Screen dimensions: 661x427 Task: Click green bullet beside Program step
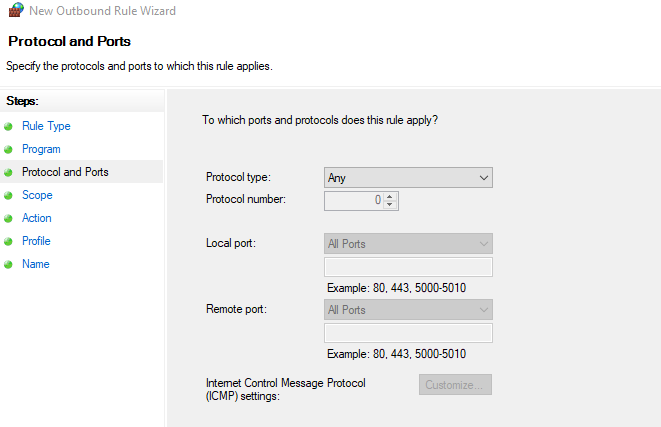9,150
